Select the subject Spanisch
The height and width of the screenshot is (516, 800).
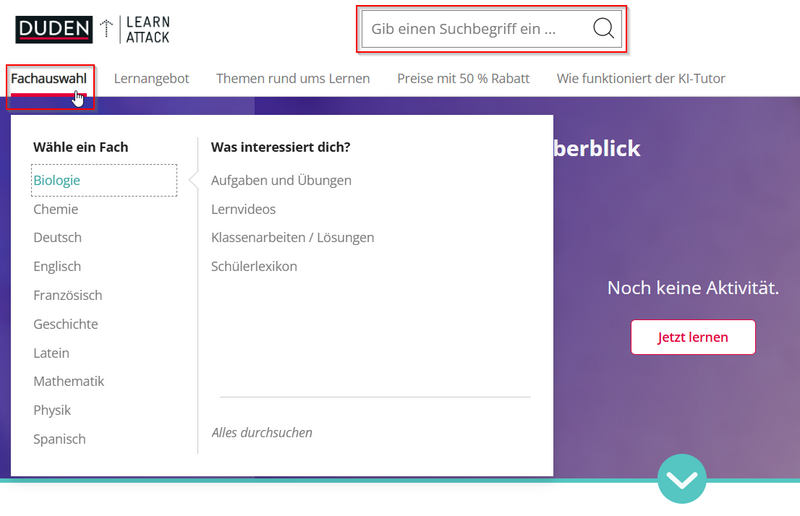tap(60, 439)
